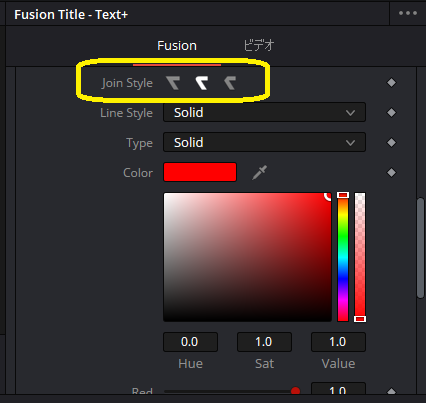The width and height of the screenshot is (426, 403).
Task: Toggle keyframe diamond for Join Style
Action: [391, 82]
